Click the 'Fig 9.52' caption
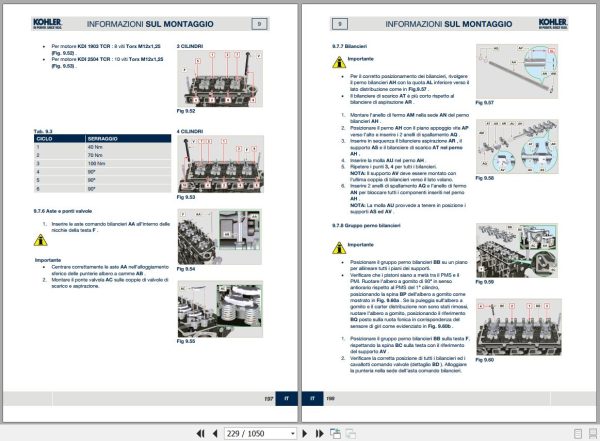600x441 pixels. pyautogui.click(x=186, y=111)
